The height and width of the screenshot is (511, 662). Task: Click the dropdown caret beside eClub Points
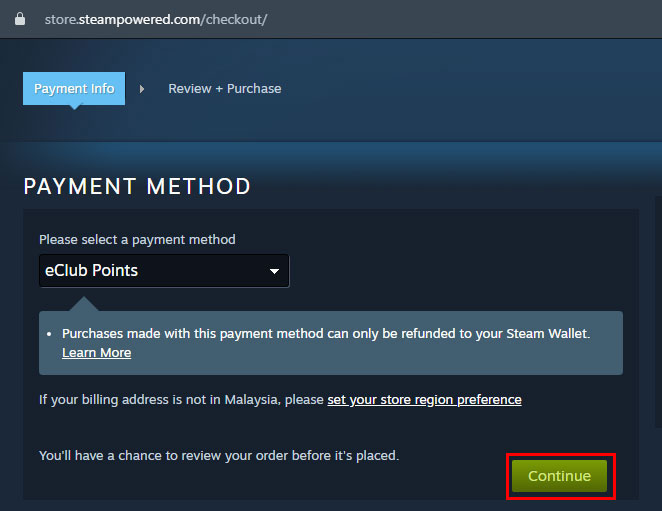tap(274, 272)
